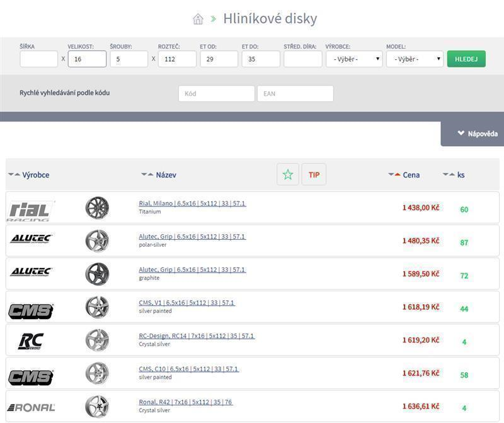The image size is (504, 423).
Task: View CMS C10 wheel image
Action: (97, 373)
